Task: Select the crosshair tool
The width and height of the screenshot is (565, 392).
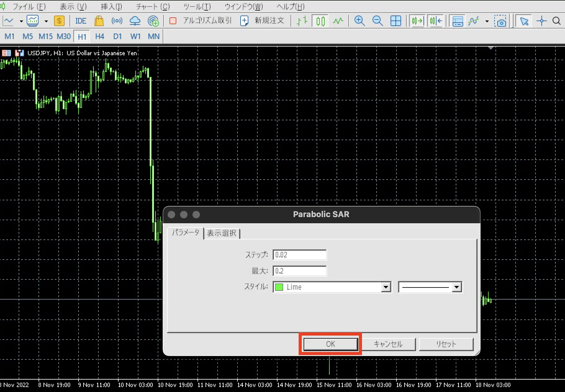Action: [x=542, y=21]
